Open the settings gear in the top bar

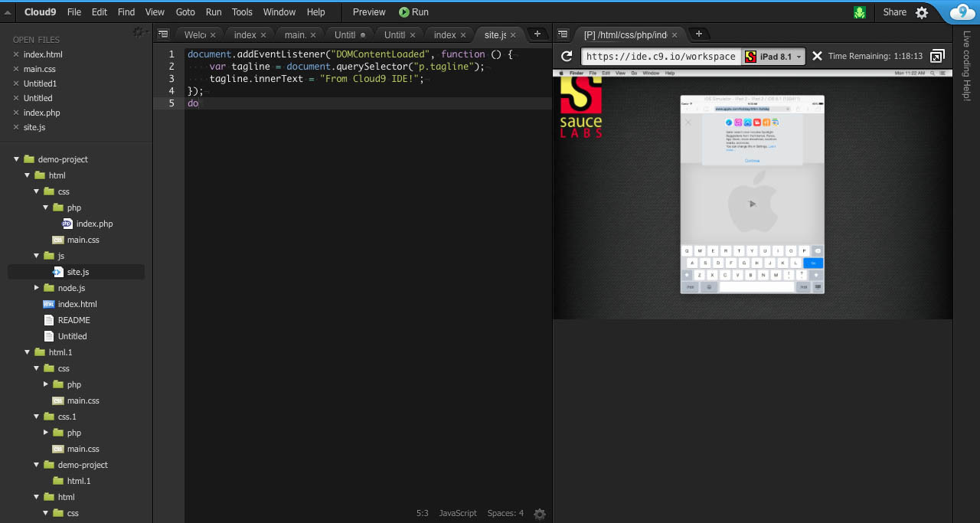(922, 12)
